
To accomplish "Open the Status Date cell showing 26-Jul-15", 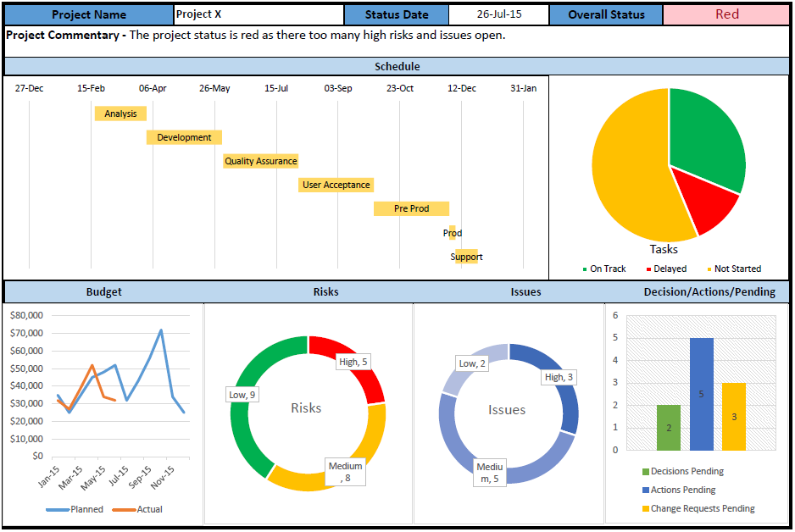I will [x=498, y=14].
